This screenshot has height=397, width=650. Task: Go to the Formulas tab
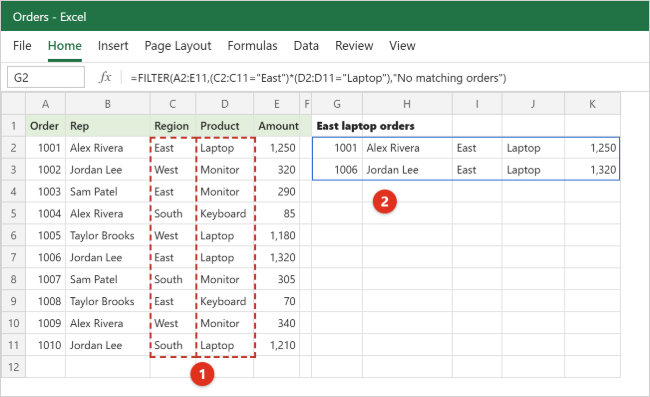click(252, 46)
